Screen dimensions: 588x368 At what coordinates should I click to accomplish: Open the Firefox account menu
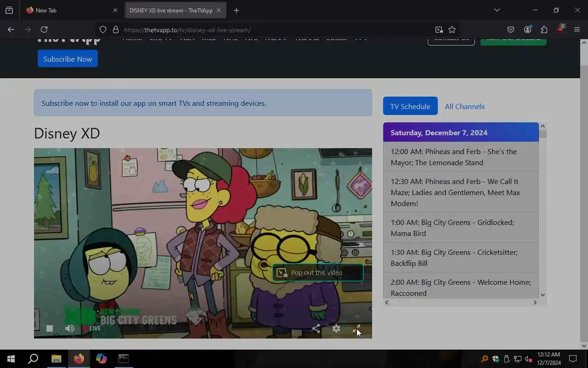(x=527, y=29)
